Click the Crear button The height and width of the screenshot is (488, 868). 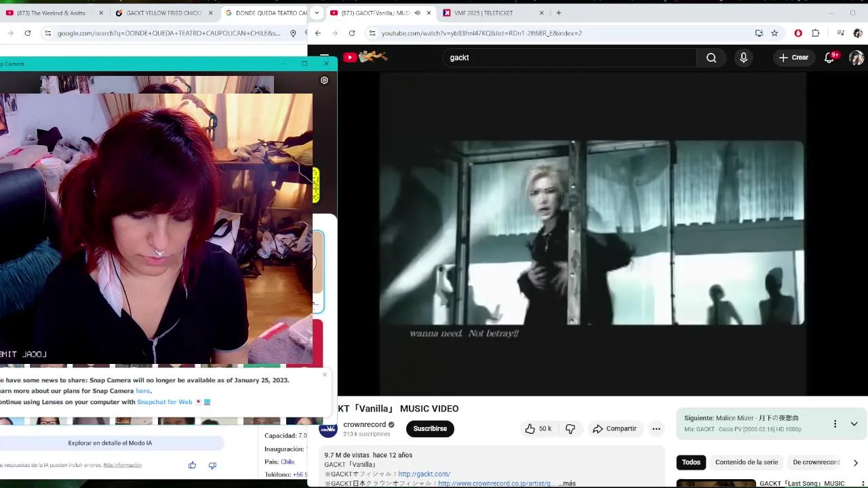[x=793, y=58]
